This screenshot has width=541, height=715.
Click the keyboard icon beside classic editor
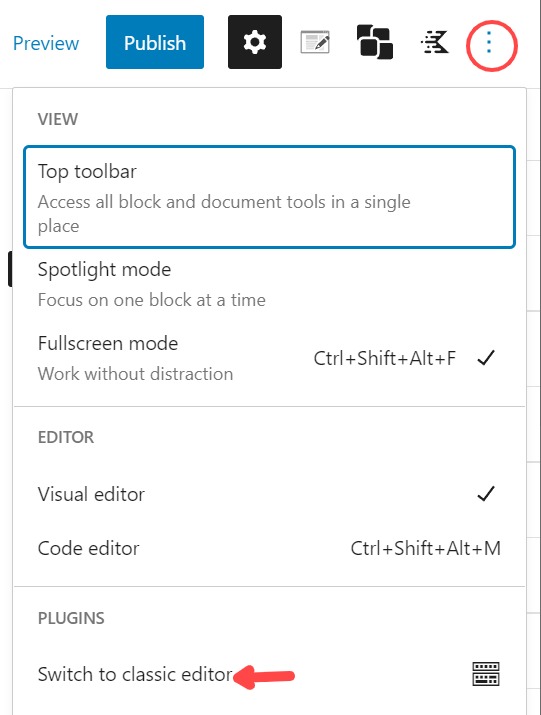click(x=486, y=674)
